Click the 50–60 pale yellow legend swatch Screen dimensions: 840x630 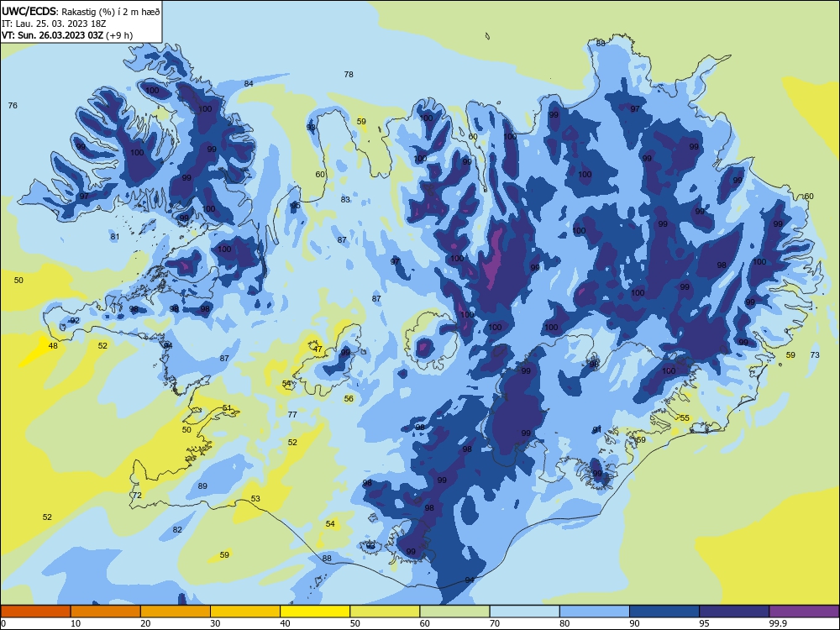tap(385, 612)
